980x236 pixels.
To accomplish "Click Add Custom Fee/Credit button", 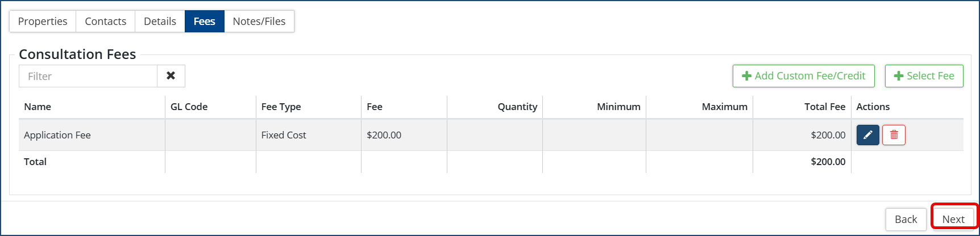I will click(803, 76).
